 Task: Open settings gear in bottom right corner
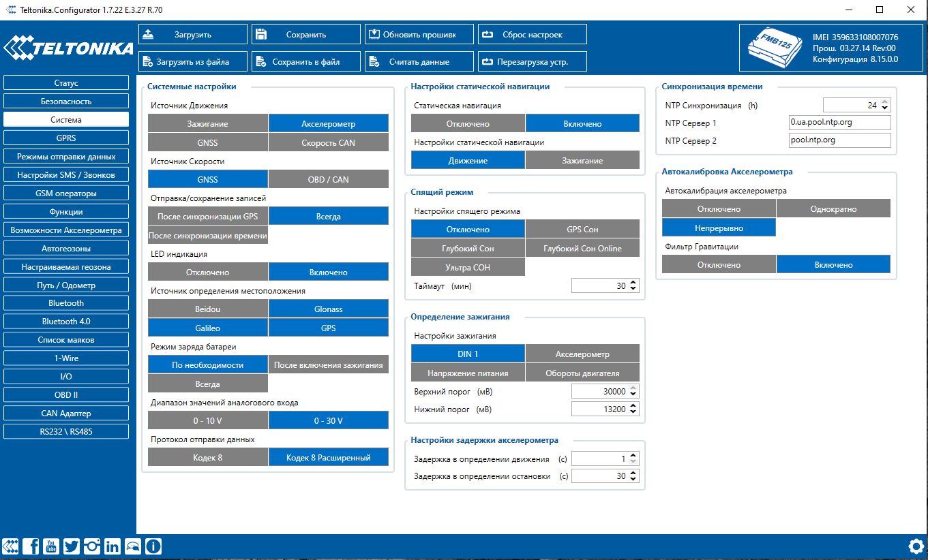pos(916,546)
